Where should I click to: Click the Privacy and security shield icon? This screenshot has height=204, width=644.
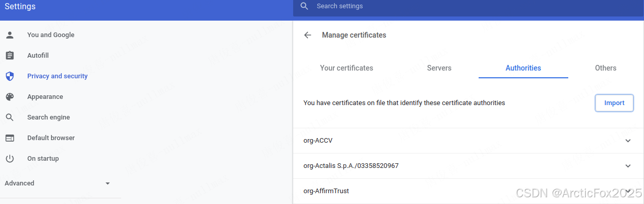[9, 76]
